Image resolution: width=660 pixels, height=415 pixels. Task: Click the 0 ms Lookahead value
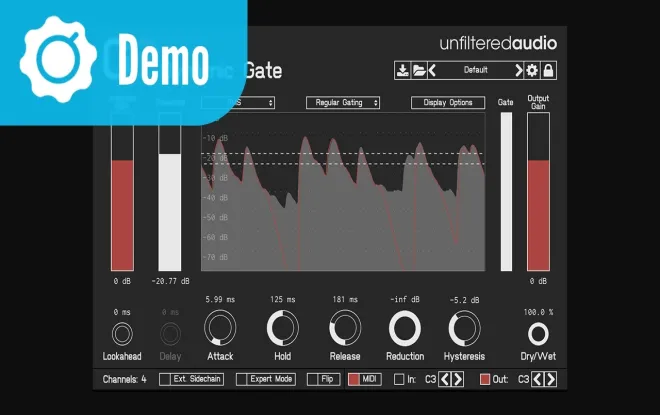pos(122,312)
